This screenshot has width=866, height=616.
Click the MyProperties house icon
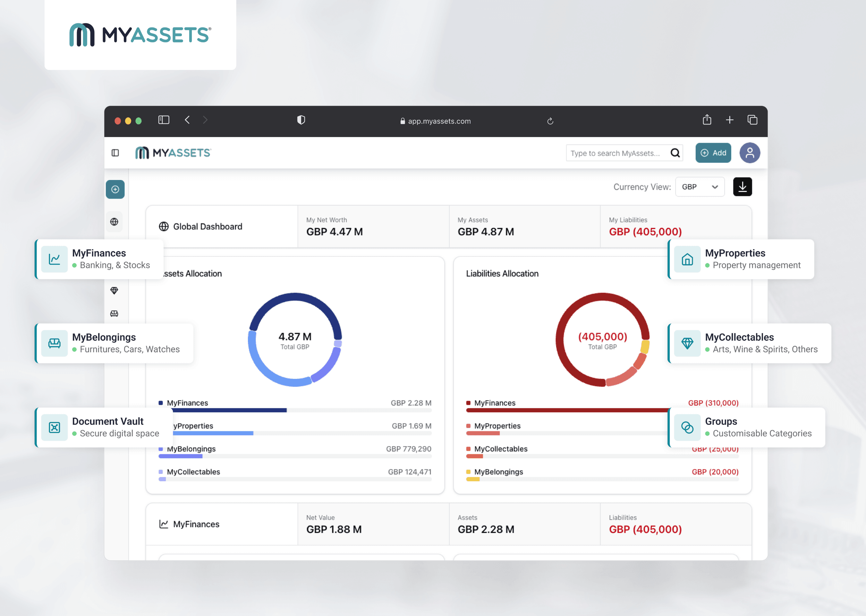coord(687,259)
